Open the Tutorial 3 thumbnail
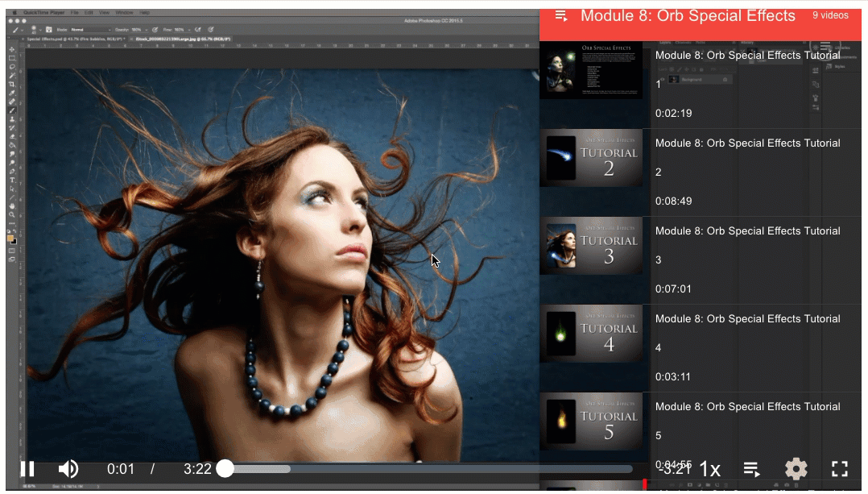The image size is (868, 494). point(591,246)
